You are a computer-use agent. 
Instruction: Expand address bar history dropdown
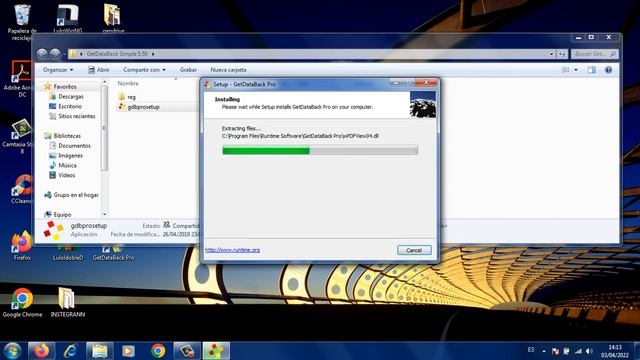click(x=551, y=53)
